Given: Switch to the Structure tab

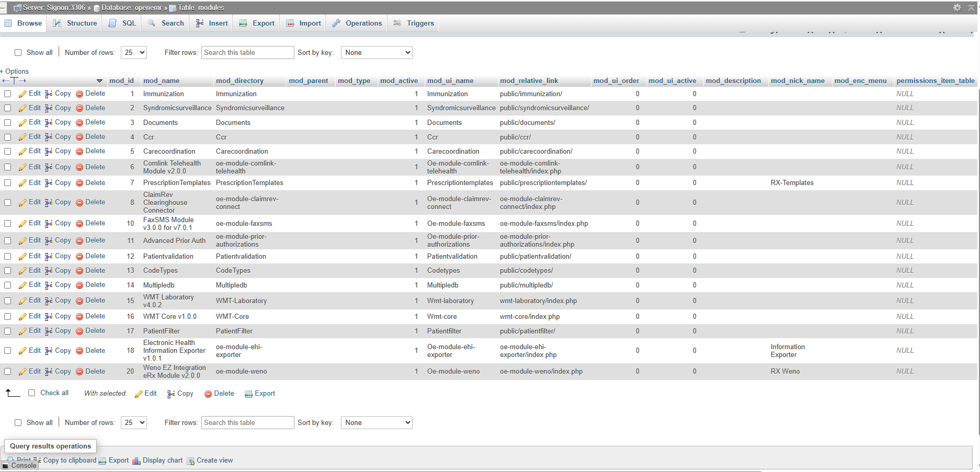Looking at the screenshot, I should [x=75, y=24].
